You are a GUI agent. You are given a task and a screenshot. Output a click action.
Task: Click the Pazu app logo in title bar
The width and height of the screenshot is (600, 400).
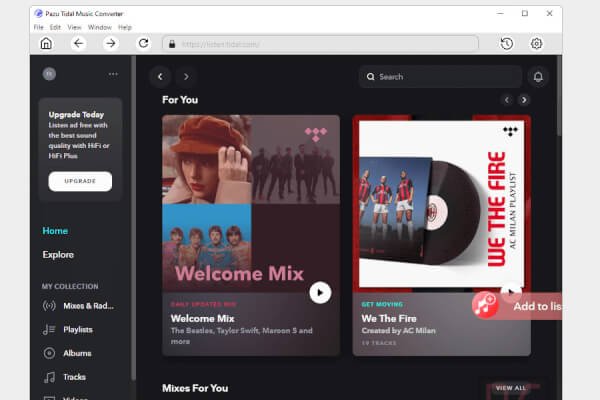(x=38, y=13)
